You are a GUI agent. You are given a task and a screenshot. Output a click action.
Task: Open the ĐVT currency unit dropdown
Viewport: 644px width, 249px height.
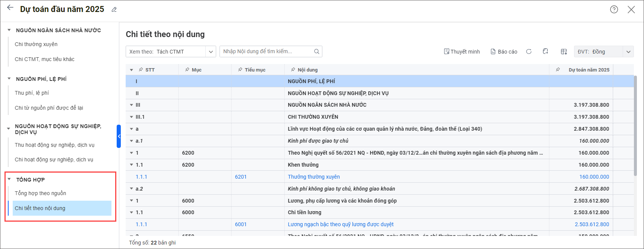click(628, 52)
